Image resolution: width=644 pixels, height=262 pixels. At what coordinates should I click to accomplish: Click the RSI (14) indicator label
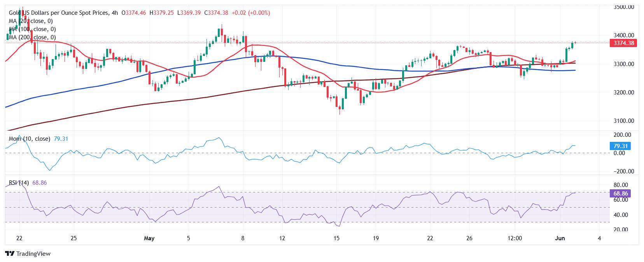tap(19, 182)
